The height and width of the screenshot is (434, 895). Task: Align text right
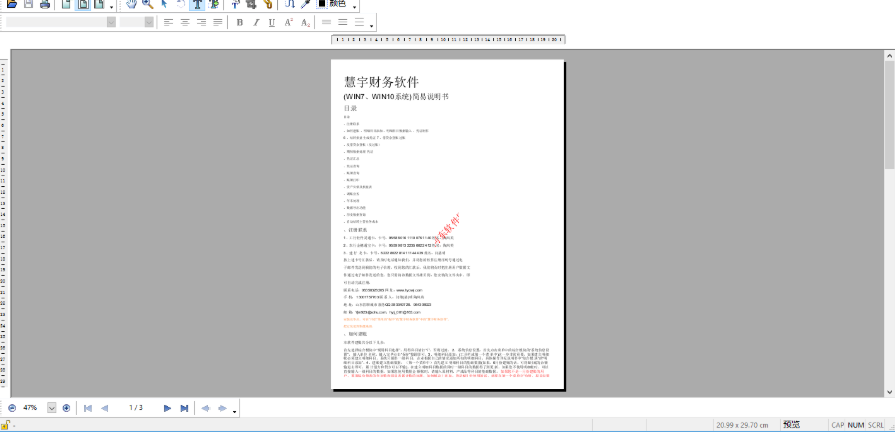point(201,22)
